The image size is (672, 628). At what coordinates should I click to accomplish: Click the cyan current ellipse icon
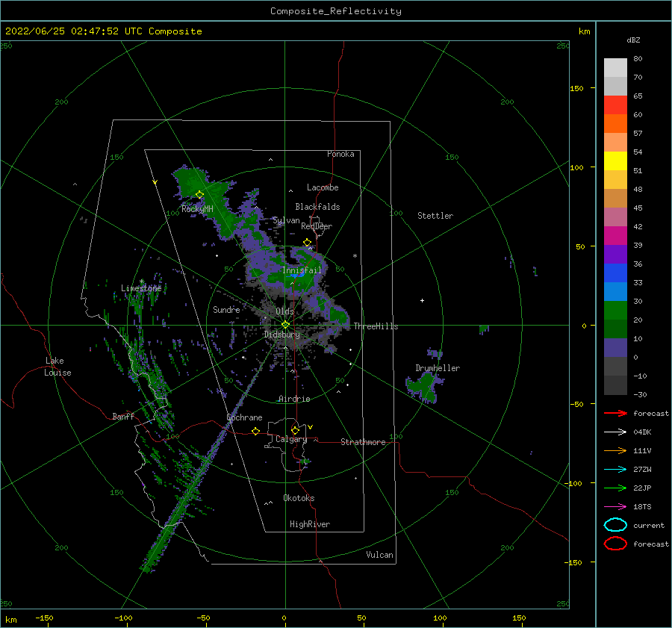click(x=615, y=525)
